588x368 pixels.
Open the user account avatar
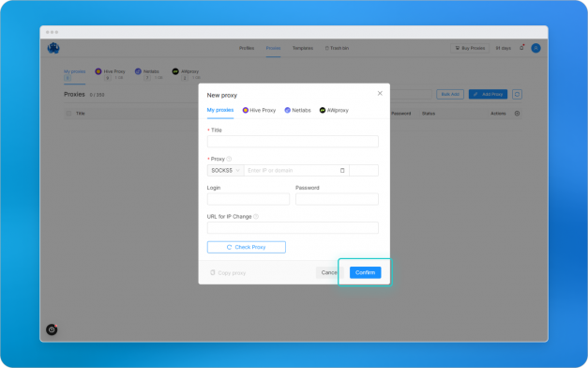[535, 48]
